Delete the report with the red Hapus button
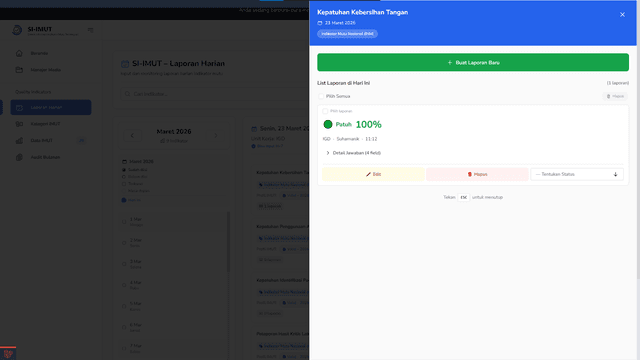The width and height of the screenshot is (640, 360). click(477, 174)
